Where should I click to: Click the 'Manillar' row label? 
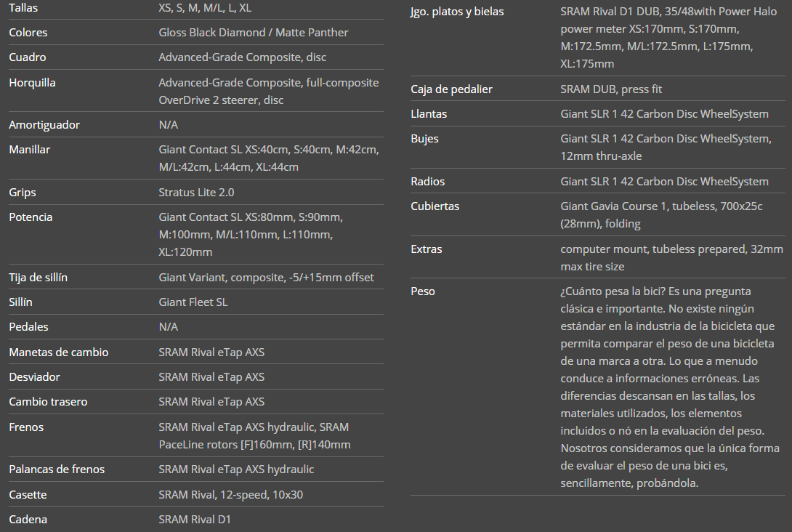(29, 150)
